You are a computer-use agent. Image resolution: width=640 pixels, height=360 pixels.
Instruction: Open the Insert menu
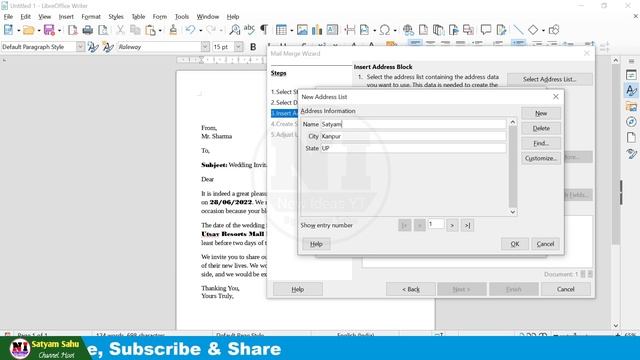point(66,17)
